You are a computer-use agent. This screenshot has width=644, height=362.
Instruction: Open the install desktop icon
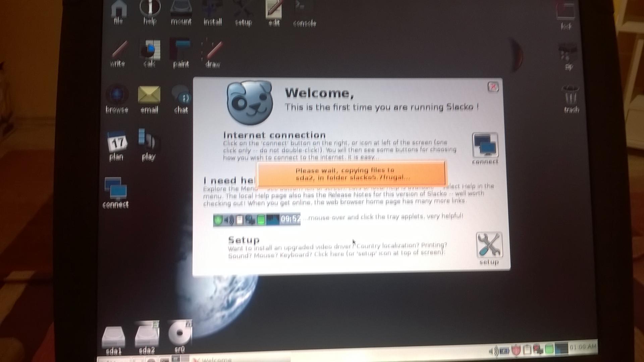[213, 13]
